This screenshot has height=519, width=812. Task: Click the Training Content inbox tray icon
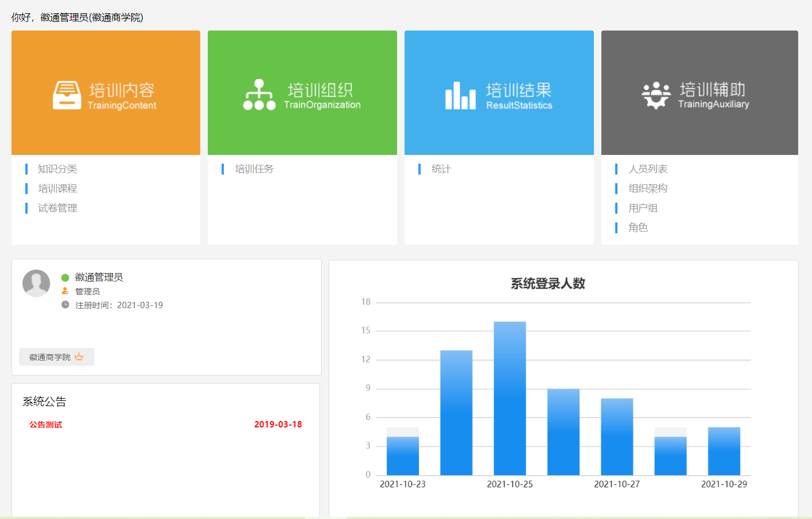coord(67,95)
